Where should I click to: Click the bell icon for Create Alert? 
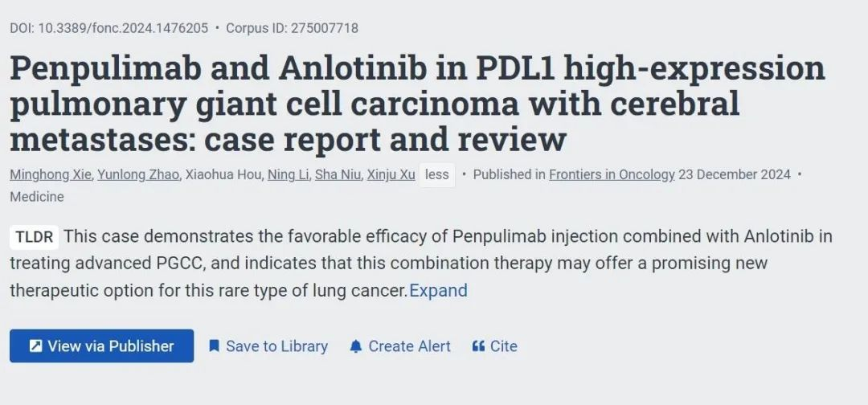click(x=356, y=346)
